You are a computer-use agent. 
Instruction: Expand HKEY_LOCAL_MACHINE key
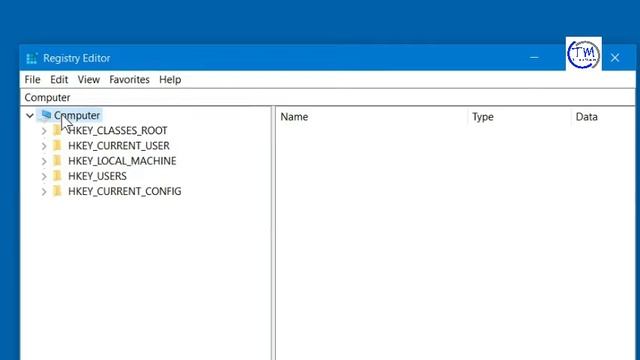(44, 161)
